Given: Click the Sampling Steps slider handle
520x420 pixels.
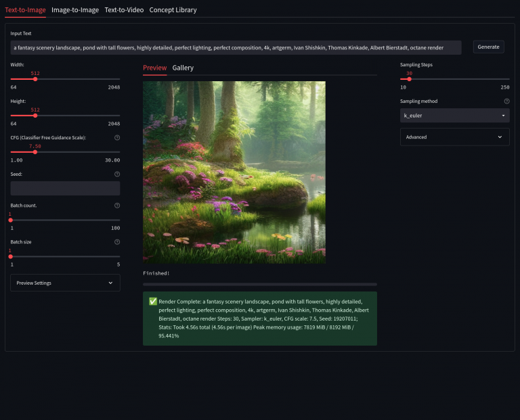Looking at the screenshot, I should [x=409, y=79].
